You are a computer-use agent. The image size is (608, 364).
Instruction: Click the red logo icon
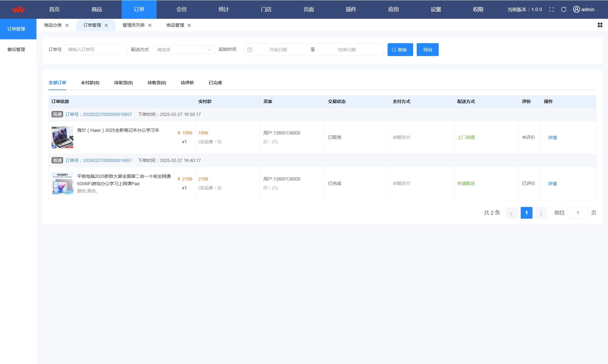tap(18, 9)
